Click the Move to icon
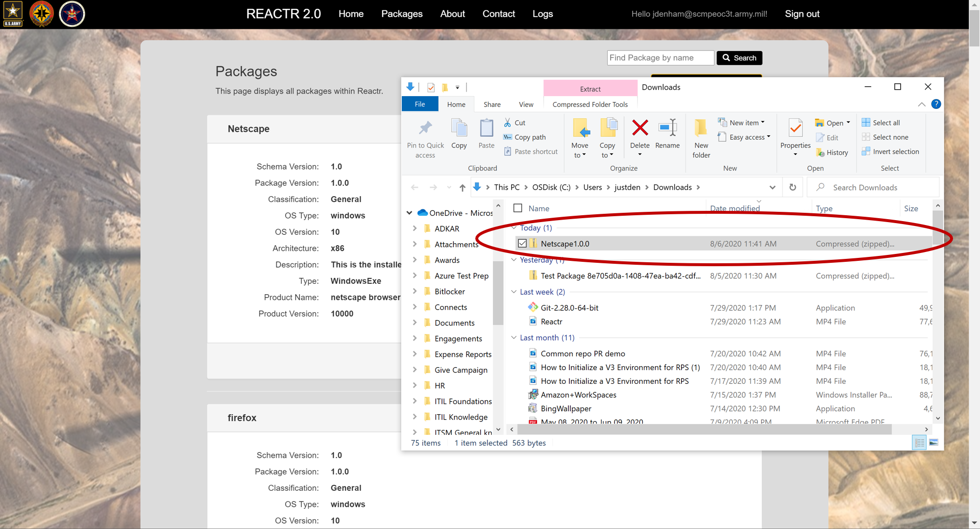The image size is (980, 529). (580, 128)
